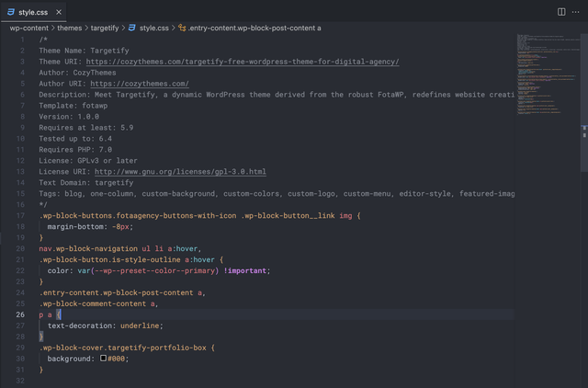
Task: Split the editor to the right
Action: 561,12
